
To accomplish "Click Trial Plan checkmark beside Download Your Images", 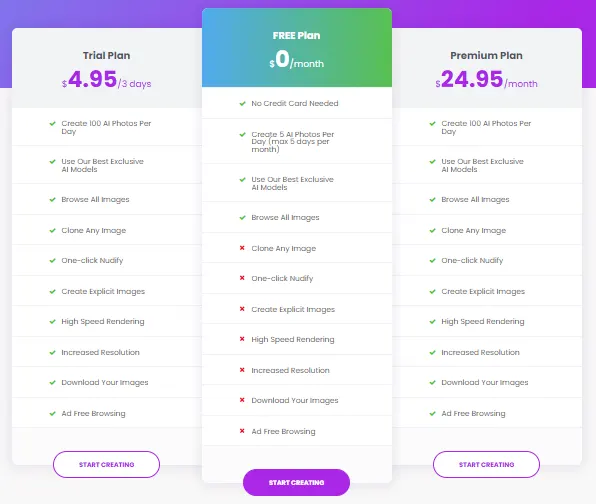I will click(x=52, y=382).
